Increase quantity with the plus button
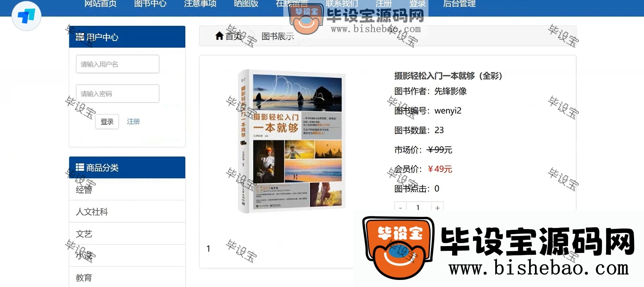 437,207
